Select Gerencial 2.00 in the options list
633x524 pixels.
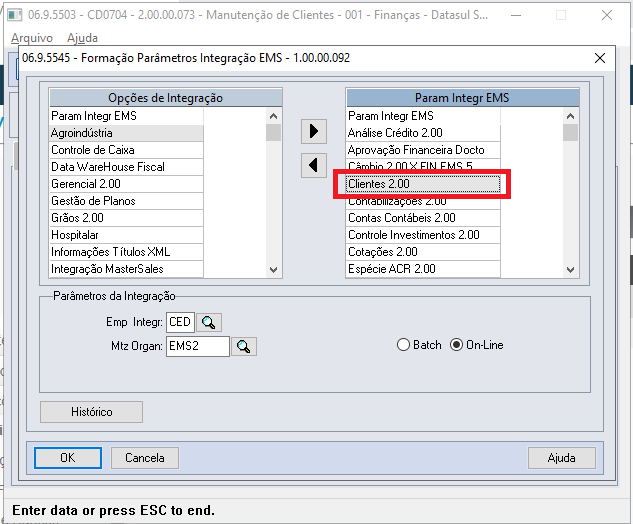126,184
